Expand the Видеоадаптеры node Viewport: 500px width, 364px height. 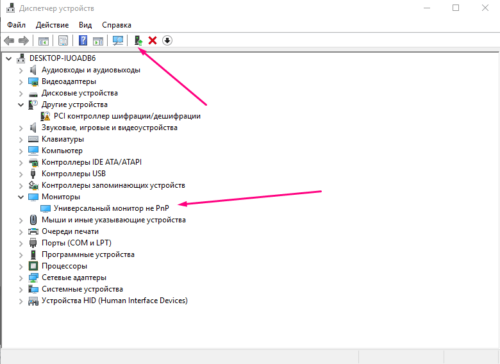point(21,82)
